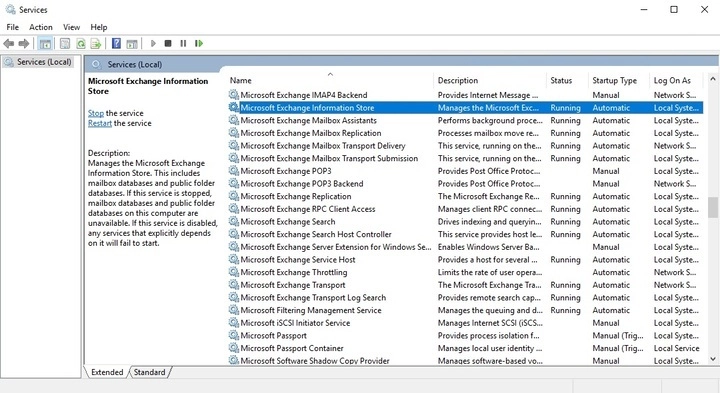
Task: Select Microsoft Exchange Information Store row
Action: click(x=465, y=108)
